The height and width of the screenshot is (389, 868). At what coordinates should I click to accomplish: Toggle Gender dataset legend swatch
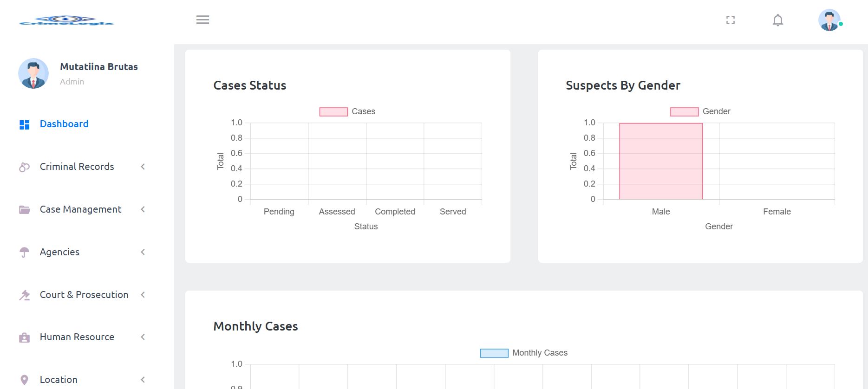[684, 112]
